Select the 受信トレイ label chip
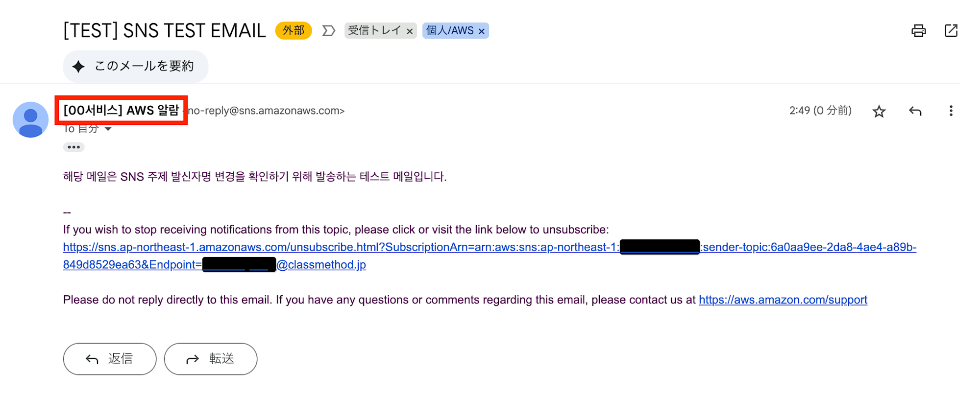Viewport: 980px width, 395px height. (x=374, y=30)
